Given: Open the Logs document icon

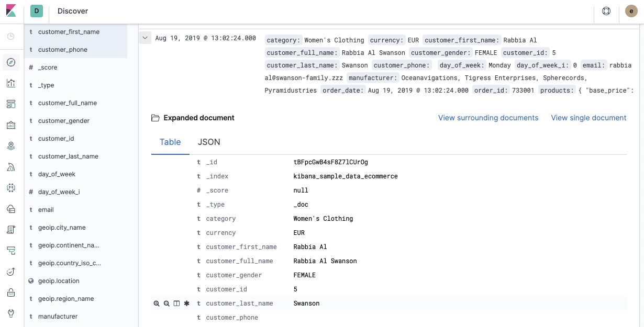Looking at the screenshot, I should click(x=11, y=230).
